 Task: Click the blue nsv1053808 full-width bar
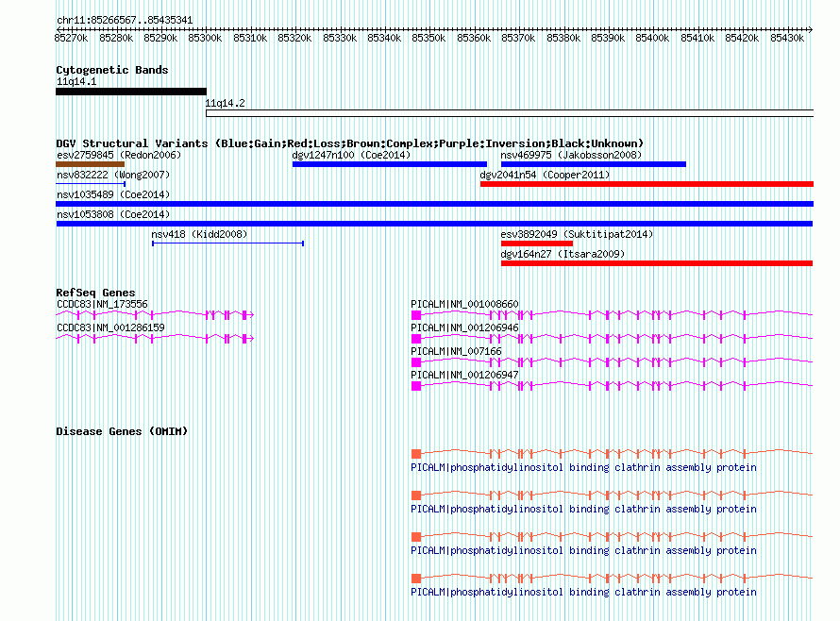(x=434, y=224)
